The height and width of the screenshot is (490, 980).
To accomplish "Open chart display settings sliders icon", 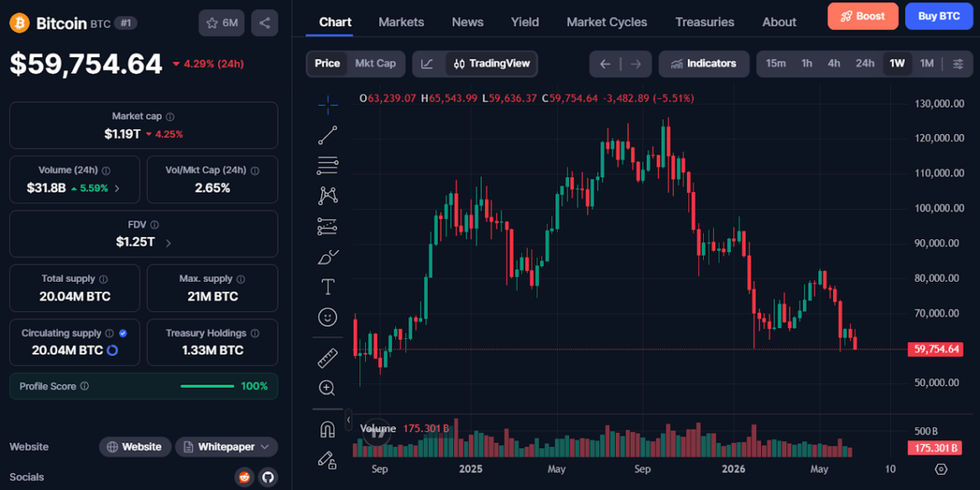I will (958, 64).
